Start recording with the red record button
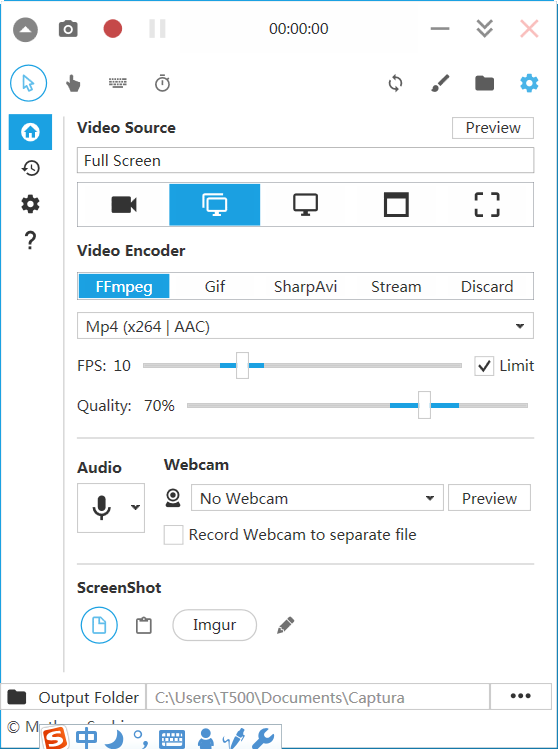 click(x=113, y=29)
